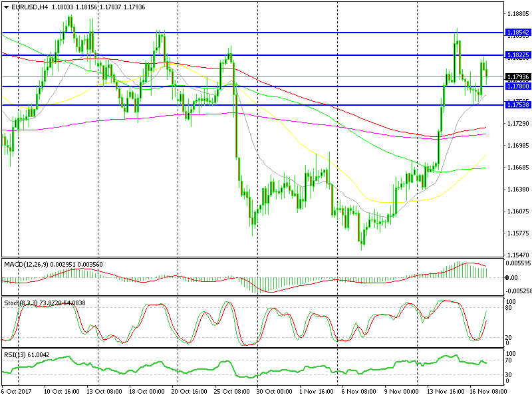Select the 13 Nov 16:00 time axis label

point(445,392)
